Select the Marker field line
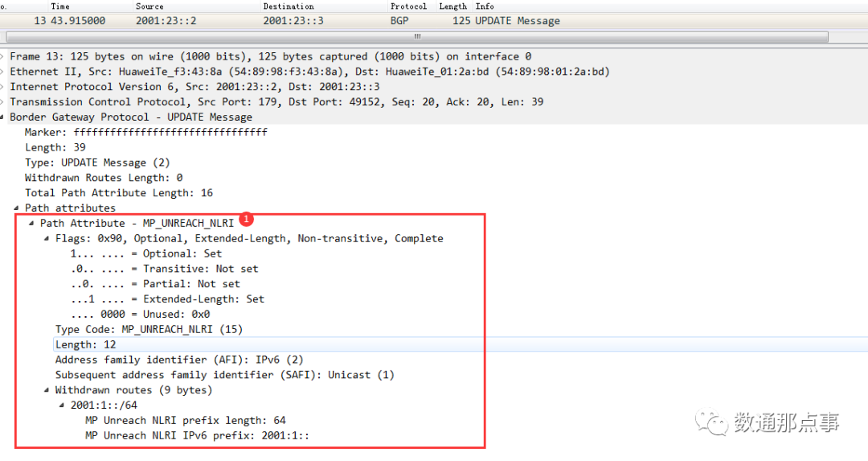 pyautogui.click(x=146, y=133)
